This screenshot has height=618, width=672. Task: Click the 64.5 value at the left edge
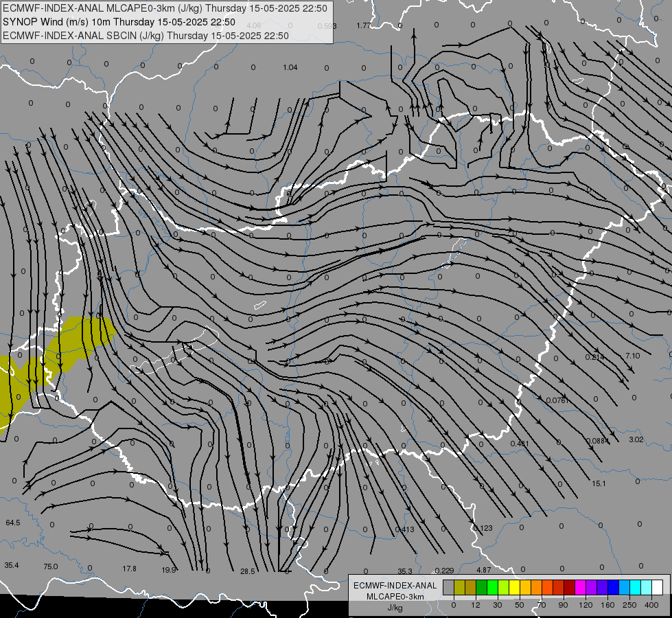[x=13, y=523]
